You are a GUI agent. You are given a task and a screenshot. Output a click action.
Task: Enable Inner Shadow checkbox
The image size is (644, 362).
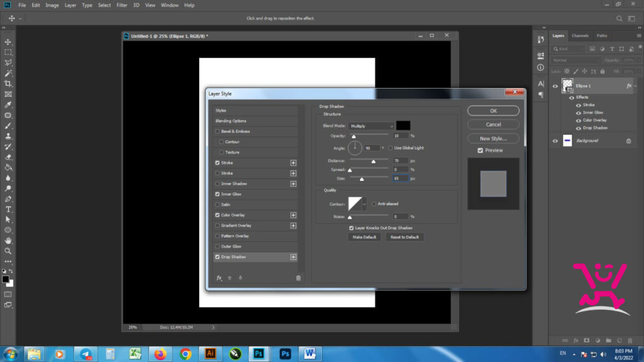click(217, 184)
